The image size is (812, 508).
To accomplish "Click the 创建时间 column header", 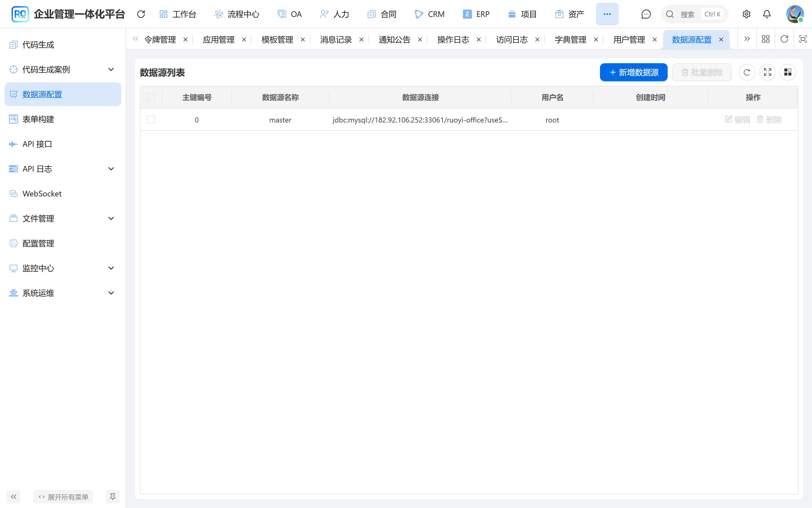I will pos(651,97).
